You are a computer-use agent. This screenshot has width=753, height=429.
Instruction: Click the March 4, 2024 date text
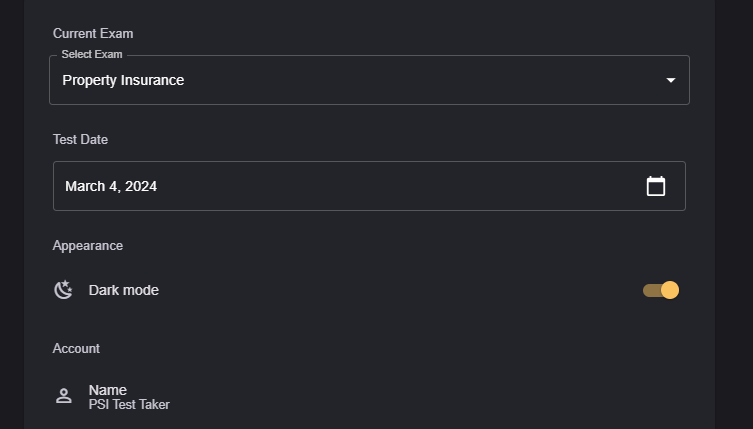111,186
